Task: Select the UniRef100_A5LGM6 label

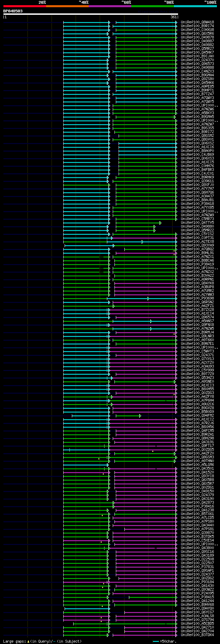Action: [x=197, y=465]
